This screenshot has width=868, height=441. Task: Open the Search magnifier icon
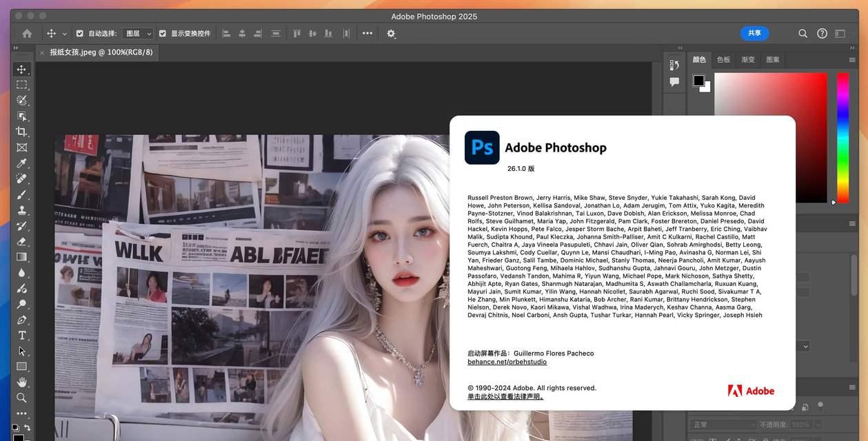[x=803, y=33]
